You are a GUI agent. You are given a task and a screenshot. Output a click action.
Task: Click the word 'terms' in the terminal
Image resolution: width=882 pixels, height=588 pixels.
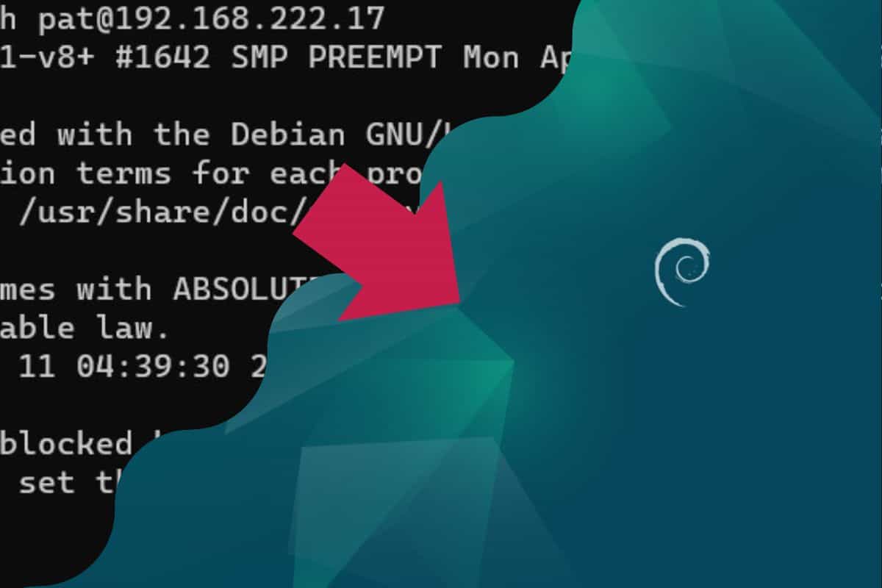(124, 175)
